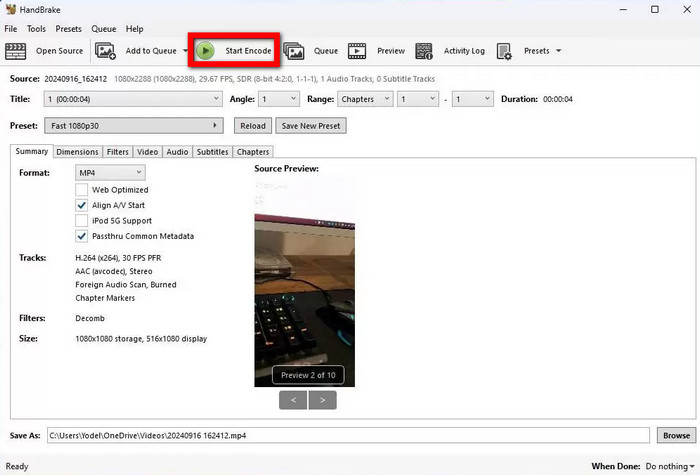The width and height of the screenshot is (700, 475).
Task: Open the Range type dropdown set to Chapters
Action: coord(365,99)
